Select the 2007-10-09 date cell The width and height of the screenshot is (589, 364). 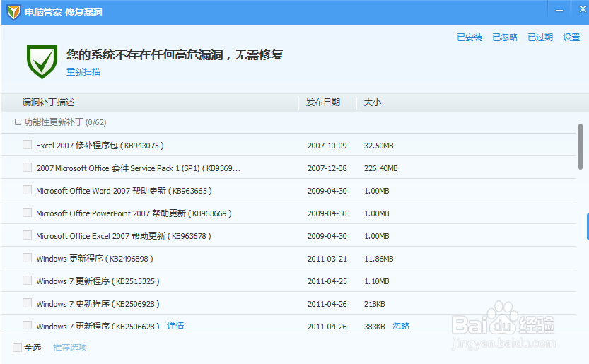(x=327, y=146)
